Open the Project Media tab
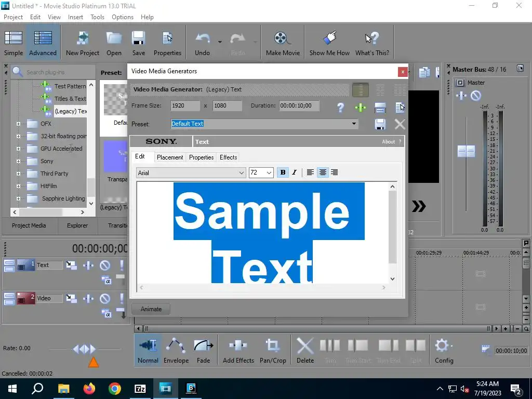The width and height of the screenshot is (532, 399). [x=29, y=225]
